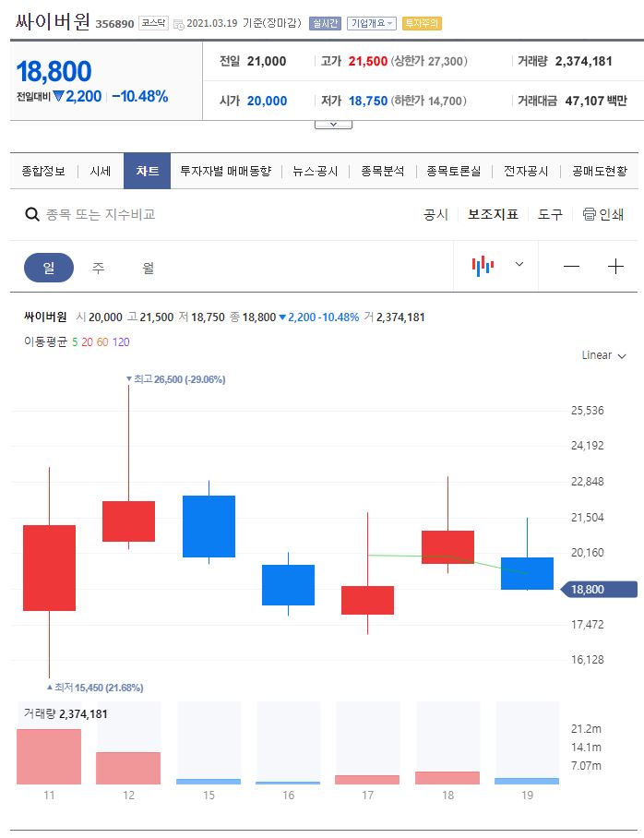This screenshot has height=838, width=644.
Task: Click the 싸이버원 stock name heading
Action: 53,21
